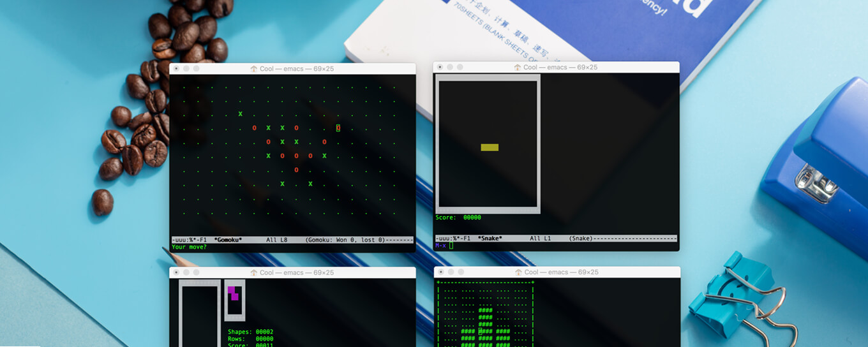
Task: Click the boxed cursor cell in the 5x5 grid
Action: pos(481,330)
